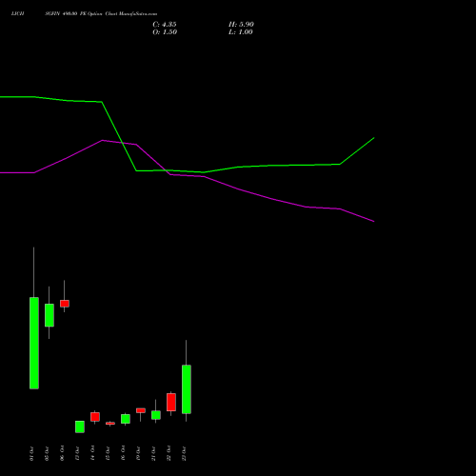The image size is (476, 476).
Task: Click the open value O: 1.50
Action: click(x=165, y=32)
